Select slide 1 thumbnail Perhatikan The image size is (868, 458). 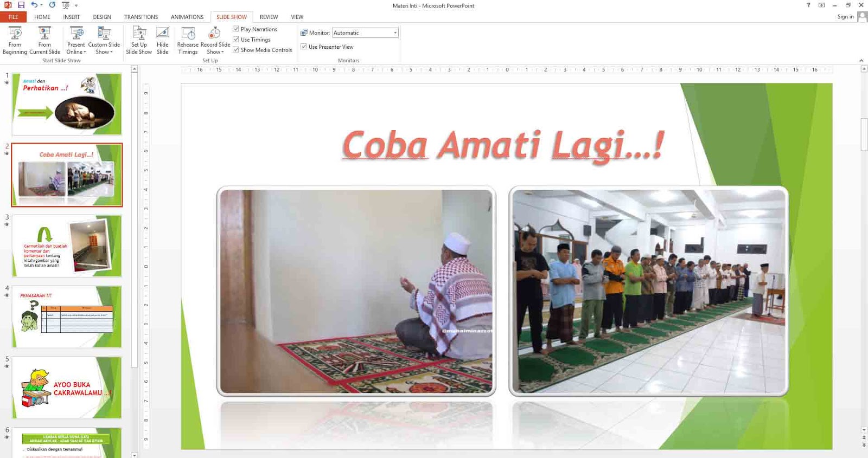tap(67, 104)
